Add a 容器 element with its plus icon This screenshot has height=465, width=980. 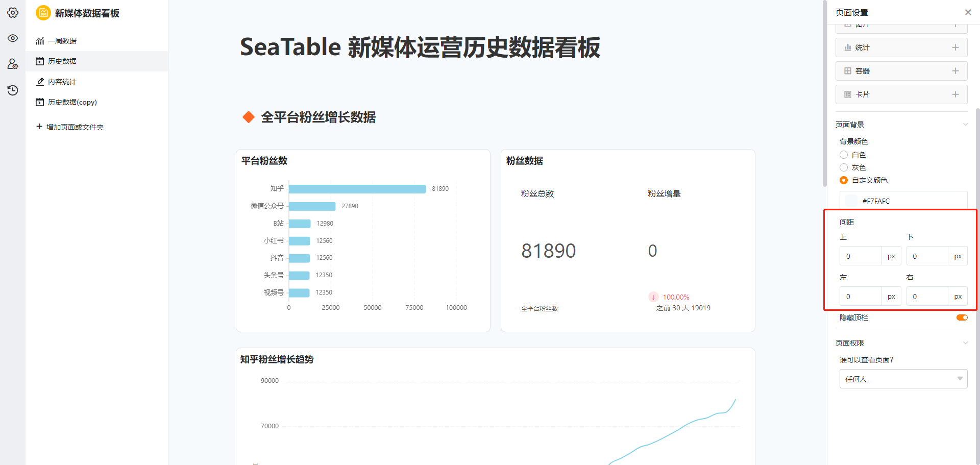pyautogui.click(x=957, y=70)
